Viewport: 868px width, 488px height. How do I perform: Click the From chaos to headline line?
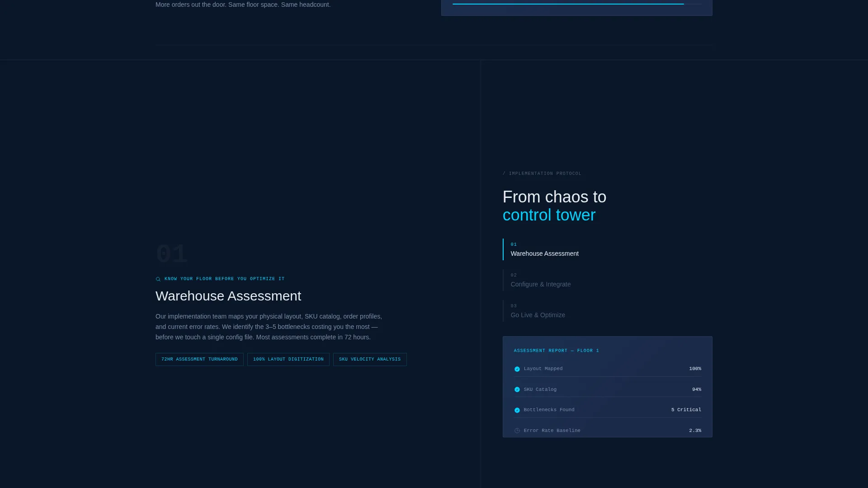point(554,197)
